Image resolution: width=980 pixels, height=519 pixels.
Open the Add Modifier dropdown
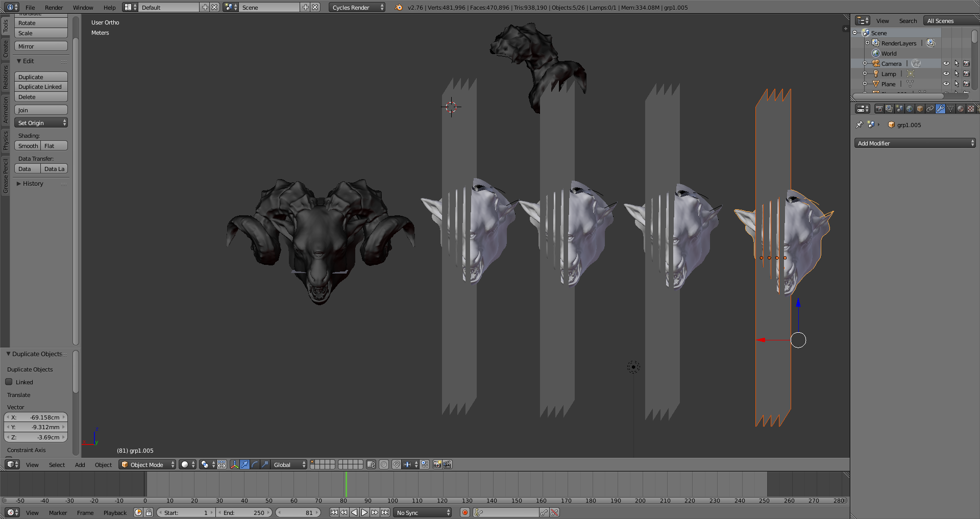coord(915,143)
